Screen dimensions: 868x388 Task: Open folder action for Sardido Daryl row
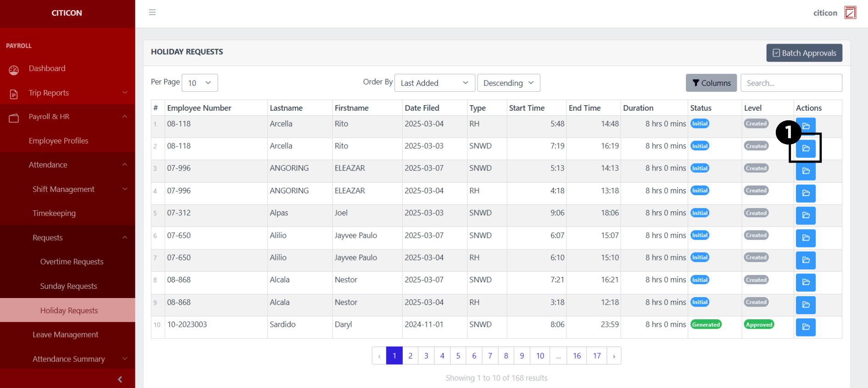click(805, 327)
